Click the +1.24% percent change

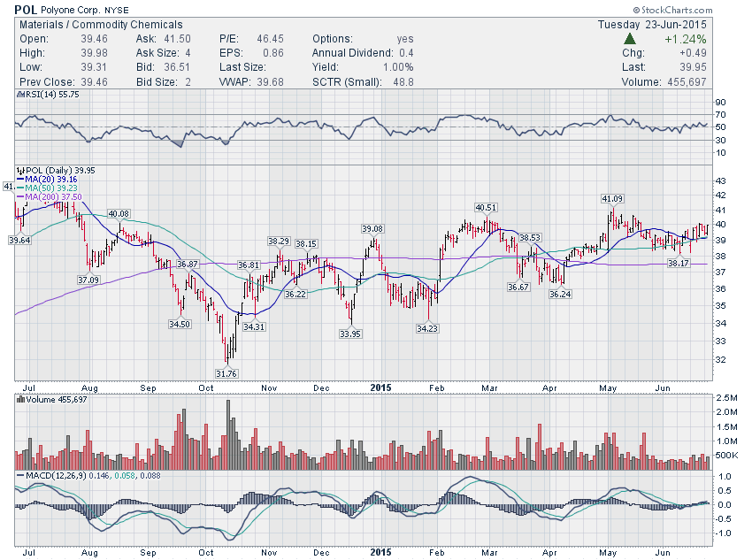[x=685, y=39]
